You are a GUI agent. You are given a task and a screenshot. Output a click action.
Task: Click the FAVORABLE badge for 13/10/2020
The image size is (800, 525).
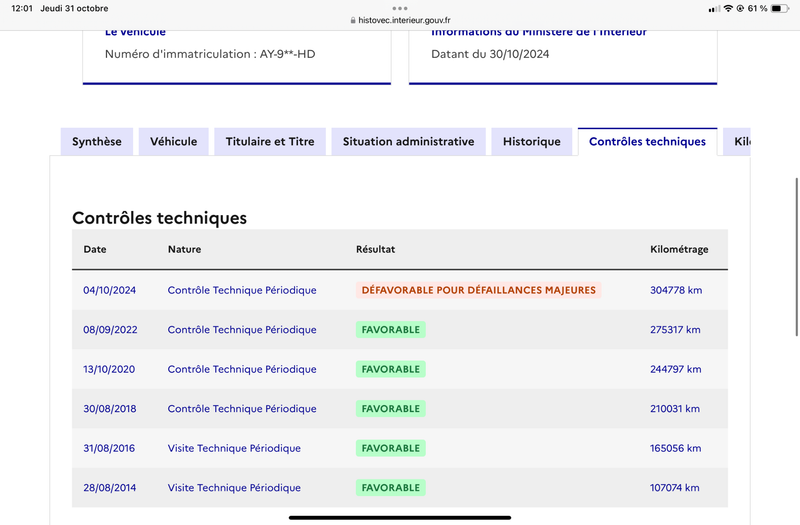391,369
